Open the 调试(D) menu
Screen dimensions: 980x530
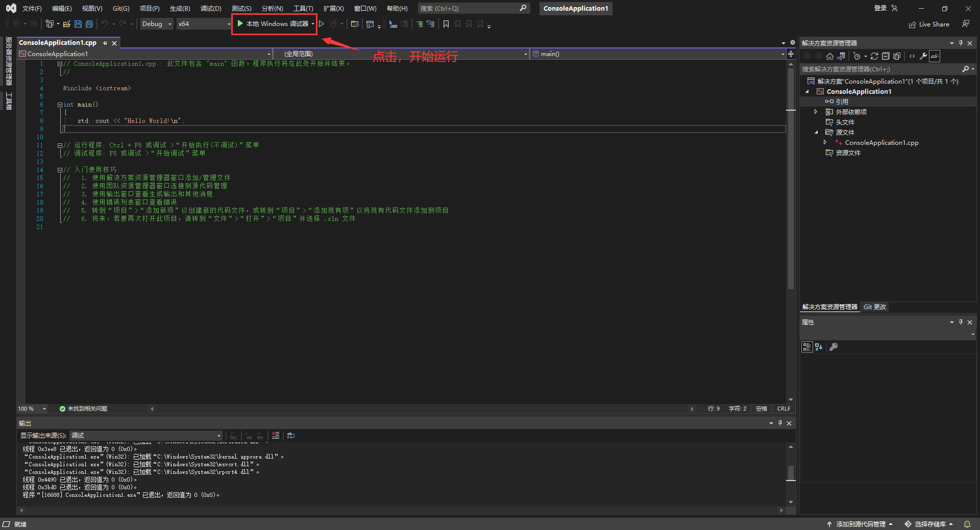[211, 9]
